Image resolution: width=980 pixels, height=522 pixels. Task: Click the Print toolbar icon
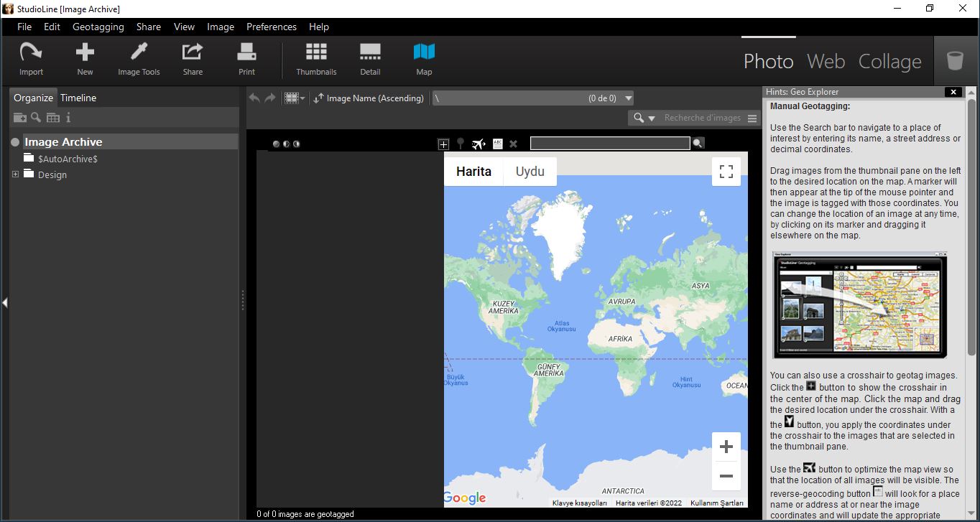[x=246, y=58]
